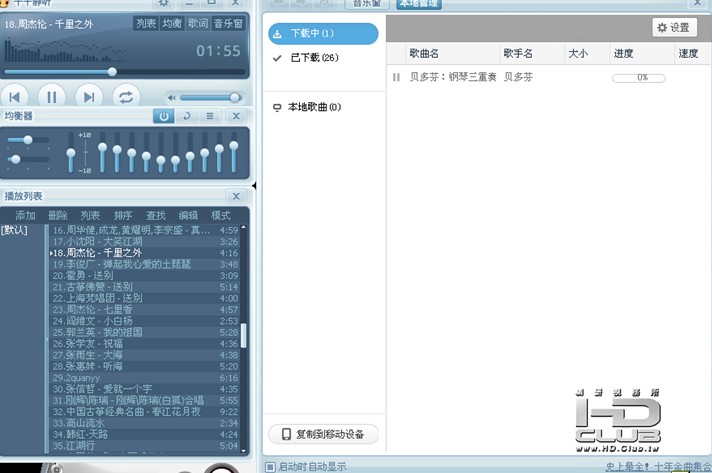The width and height of the screenshot is (712, 473).
Task: Close the equalizer panel
Action: coord(236,116)
